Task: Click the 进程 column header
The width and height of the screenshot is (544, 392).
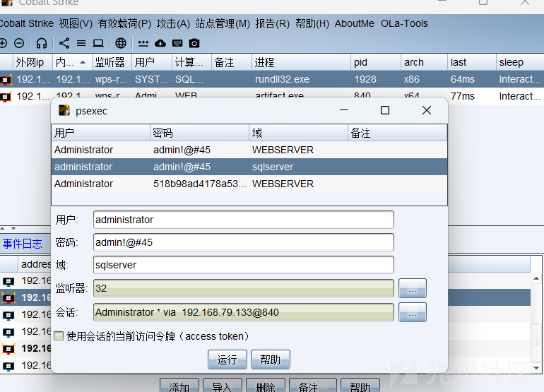Action: pyautogui.click(x=301, y=62)
